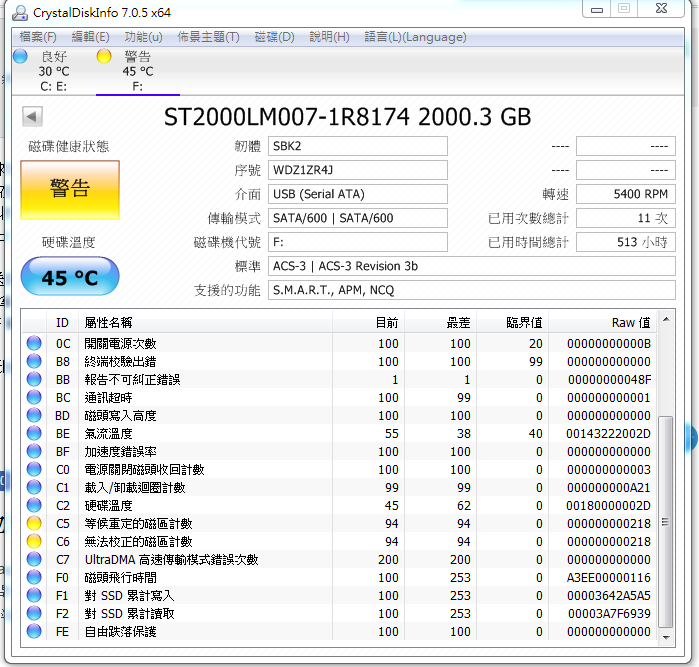Click the 已用時間總計 field showing 513 小時
Screen dimensions: 699x667
point(625,243)
